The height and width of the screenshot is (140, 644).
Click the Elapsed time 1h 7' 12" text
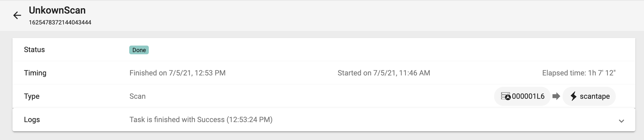tap(579, 73)
